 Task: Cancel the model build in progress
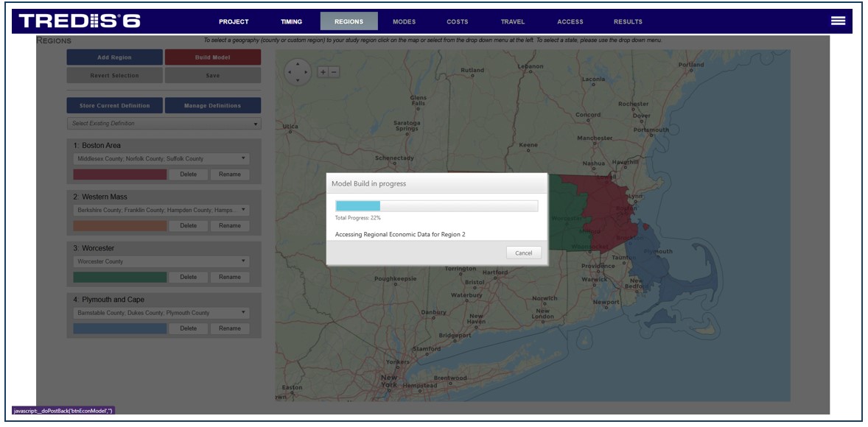coord(523,253)
